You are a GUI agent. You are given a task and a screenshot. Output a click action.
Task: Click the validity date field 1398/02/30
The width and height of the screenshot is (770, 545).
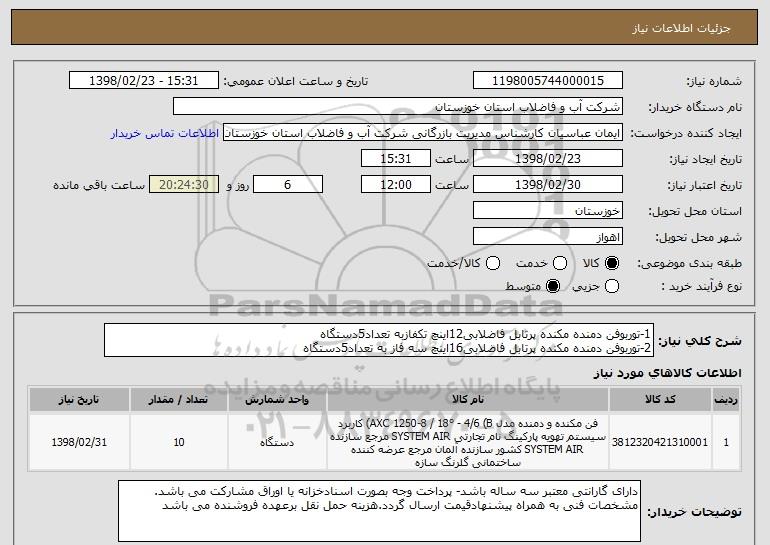tap(548, 185)
